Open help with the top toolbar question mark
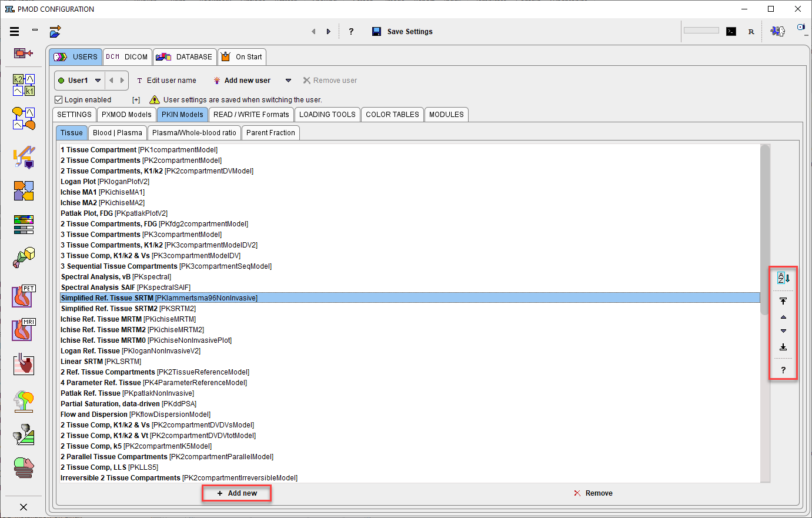 (x=351, y=32)
